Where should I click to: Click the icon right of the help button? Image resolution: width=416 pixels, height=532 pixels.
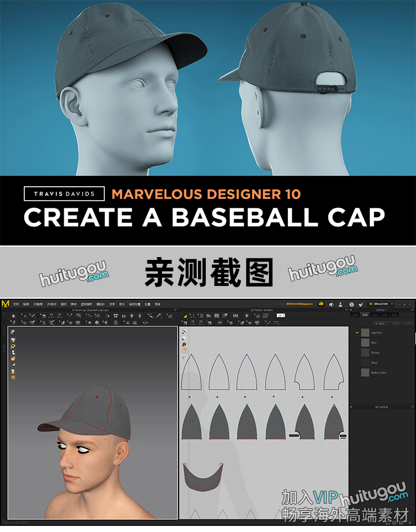point(361,304)
